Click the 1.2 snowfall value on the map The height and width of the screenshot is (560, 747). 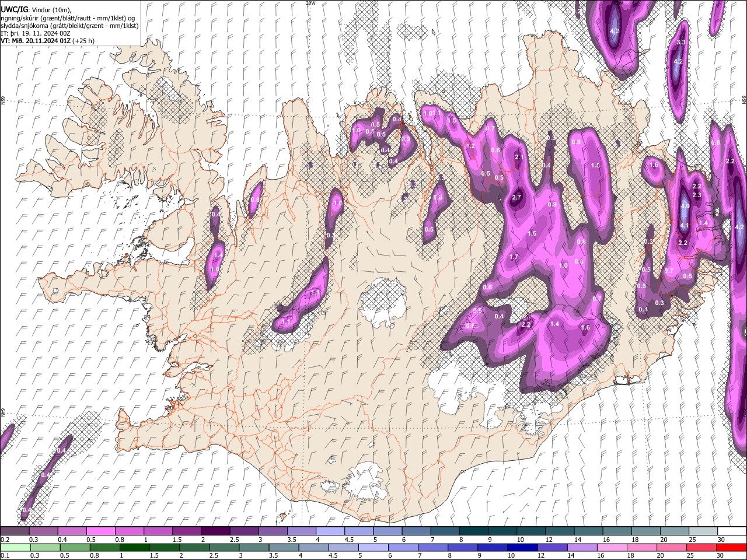click(x=470, y=146)
